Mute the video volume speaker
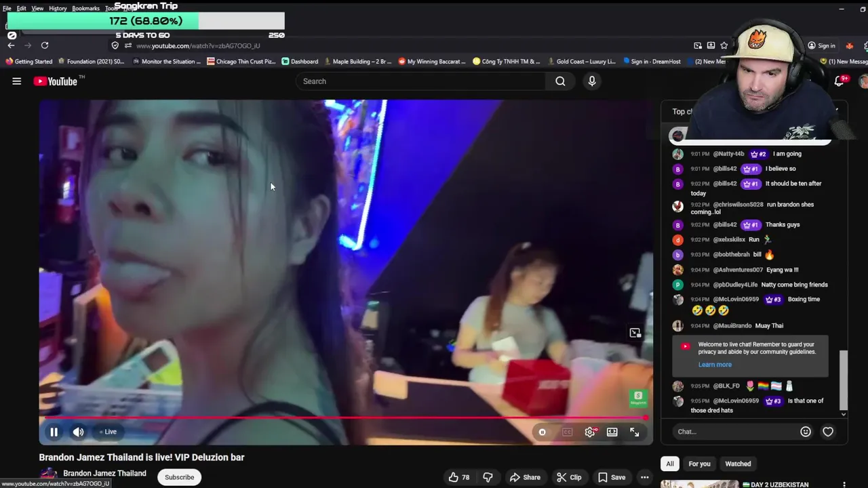Screen dimensions: 868x488 (x=79, y=432)
